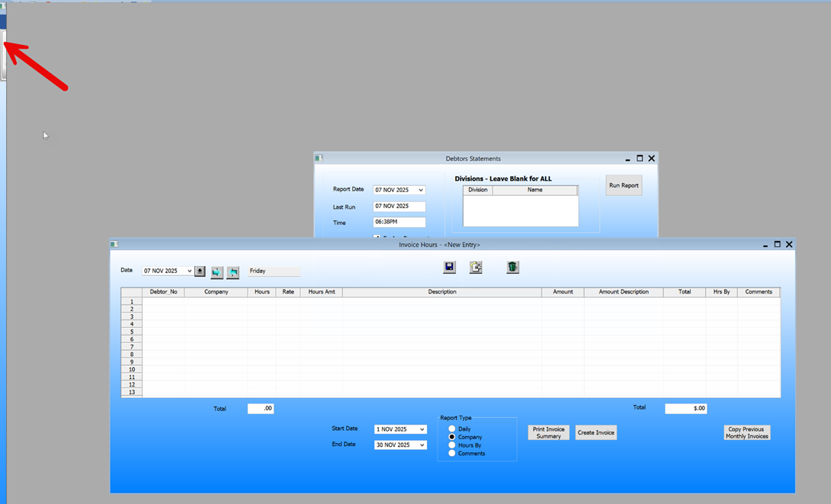
Task: Click the green trash bin delete icon
Action: coord(512,267)
